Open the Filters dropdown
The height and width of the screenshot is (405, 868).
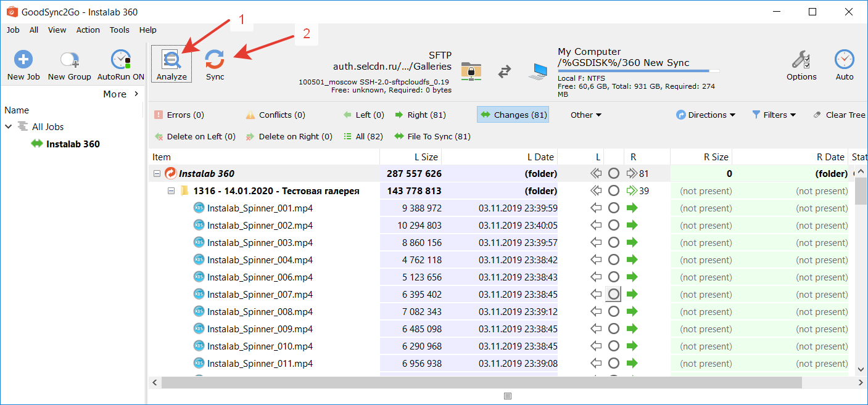coord(774,115)
